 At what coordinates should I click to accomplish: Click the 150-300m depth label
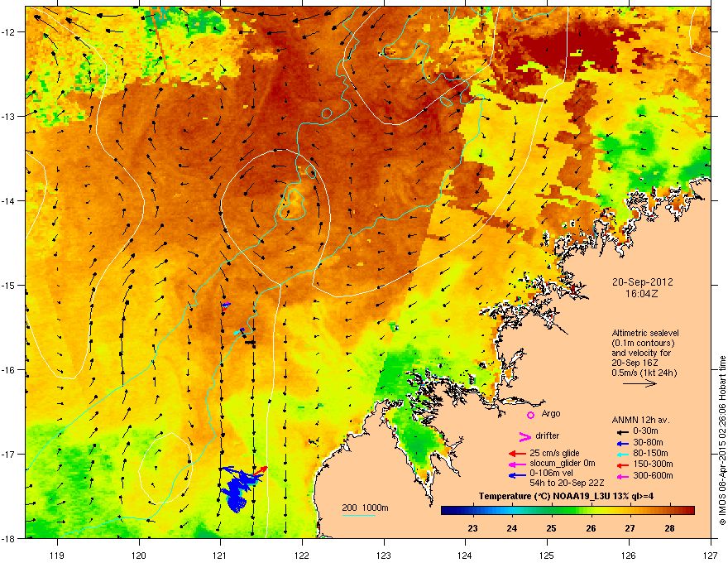point(653,464)
